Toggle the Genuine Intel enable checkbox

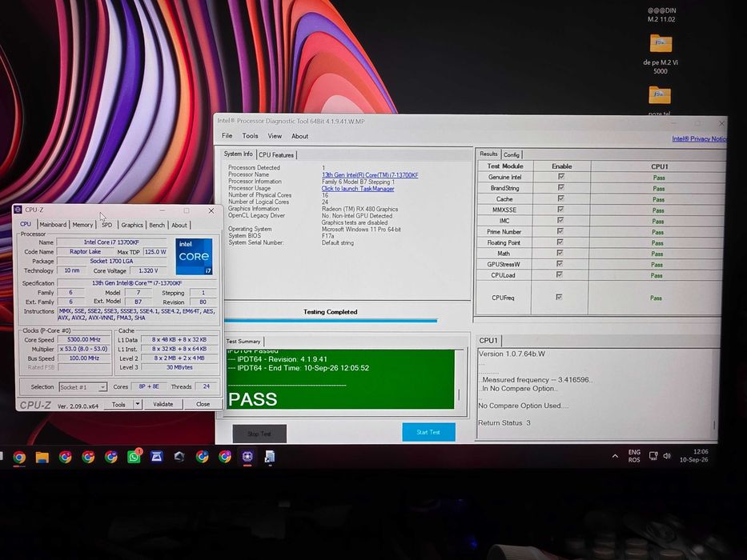click(x=560, y=177)
